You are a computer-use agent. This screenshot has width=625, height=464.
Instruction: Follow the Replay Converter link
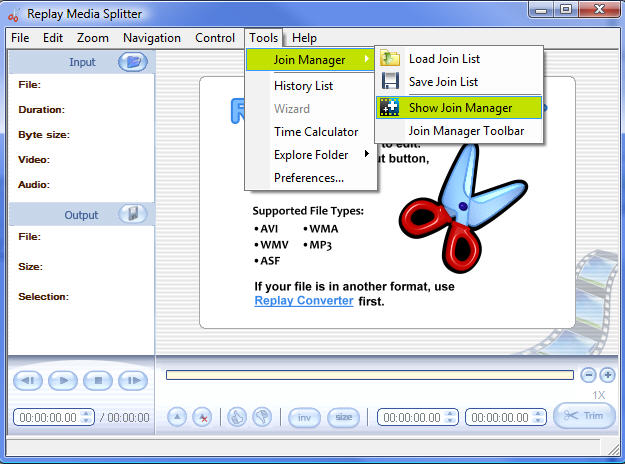(x=304, y=301)
